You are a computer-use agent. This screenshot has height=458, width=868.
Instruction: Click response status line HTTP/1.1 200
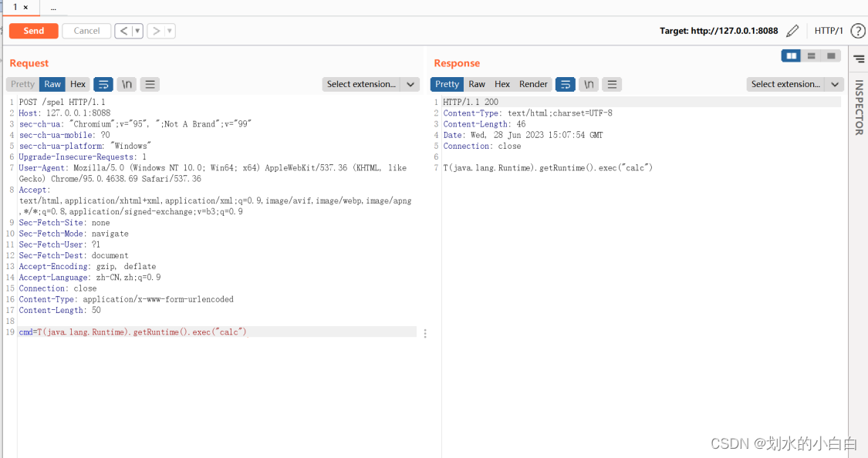point(471,102)
